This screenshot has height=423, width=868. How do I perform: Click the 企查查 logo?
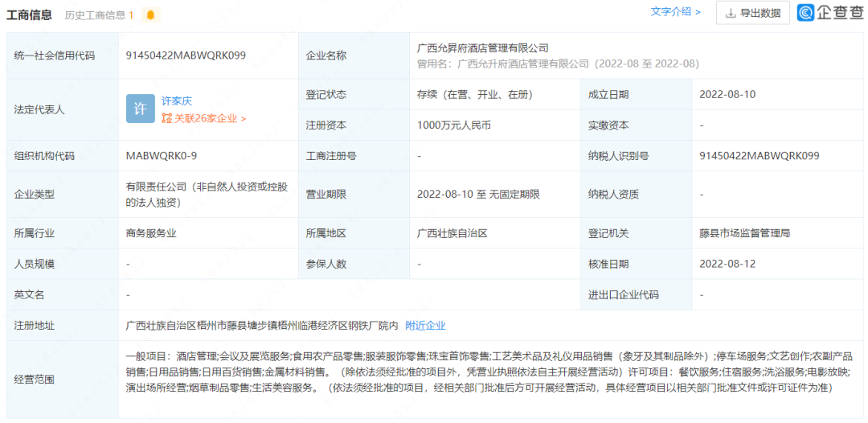pos(829,13)
